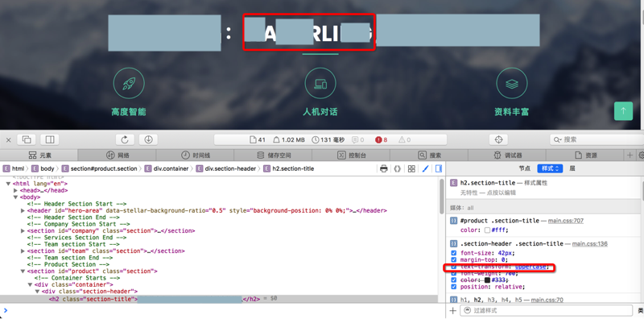
Task: Uncheck the font-weight: 700 property
Action: [454, 273]
